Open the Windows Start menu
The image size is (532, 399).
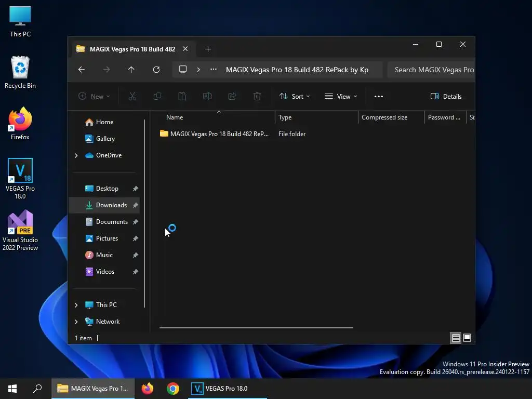12,389
